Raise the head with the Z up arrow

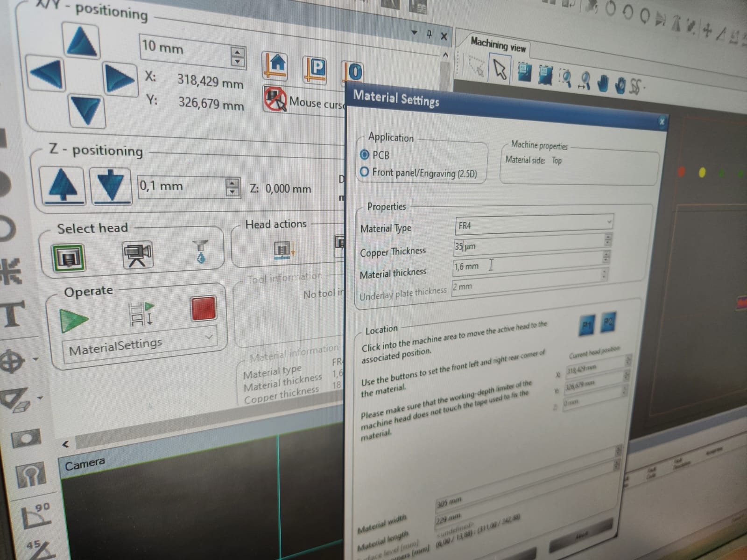63,186
